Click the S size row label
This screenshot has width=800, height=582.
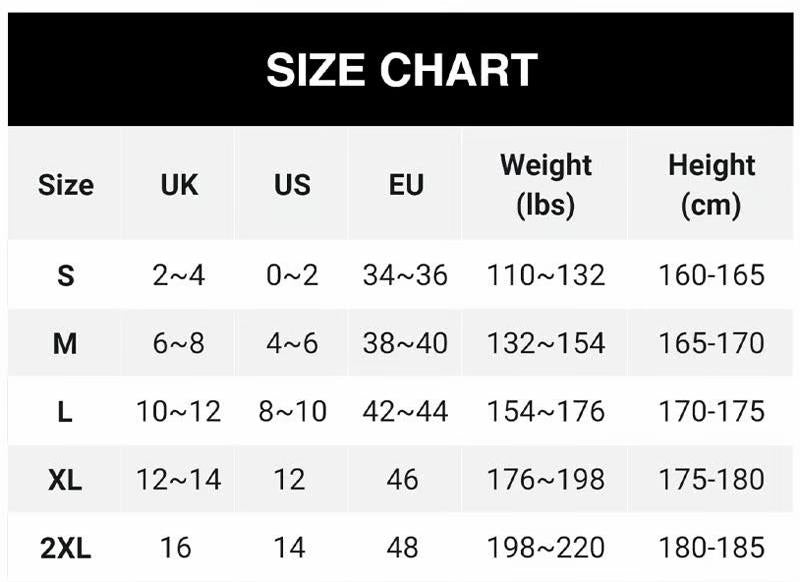pos(66,275)
